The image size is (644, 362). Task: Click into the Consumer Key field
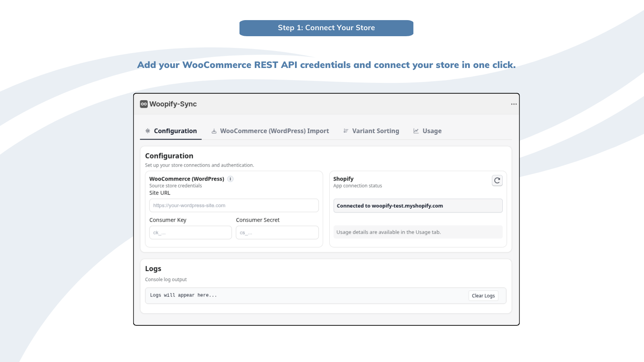190,232
